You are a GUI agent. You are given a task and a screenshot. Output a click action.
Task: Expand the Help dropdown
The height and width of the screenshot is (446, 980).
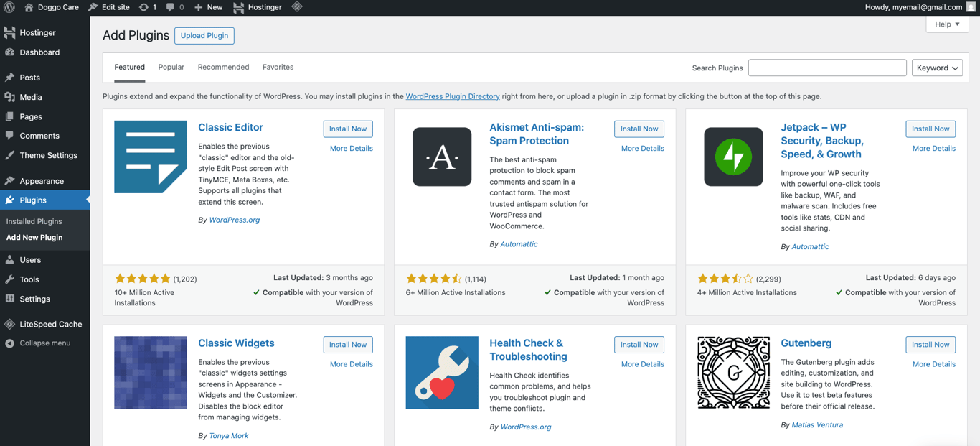946,24
